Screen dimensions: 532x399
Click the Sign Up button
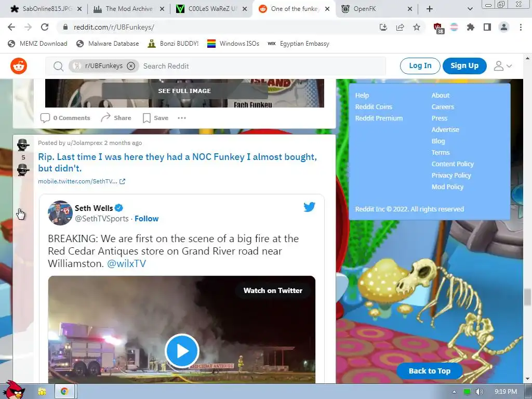464,66
